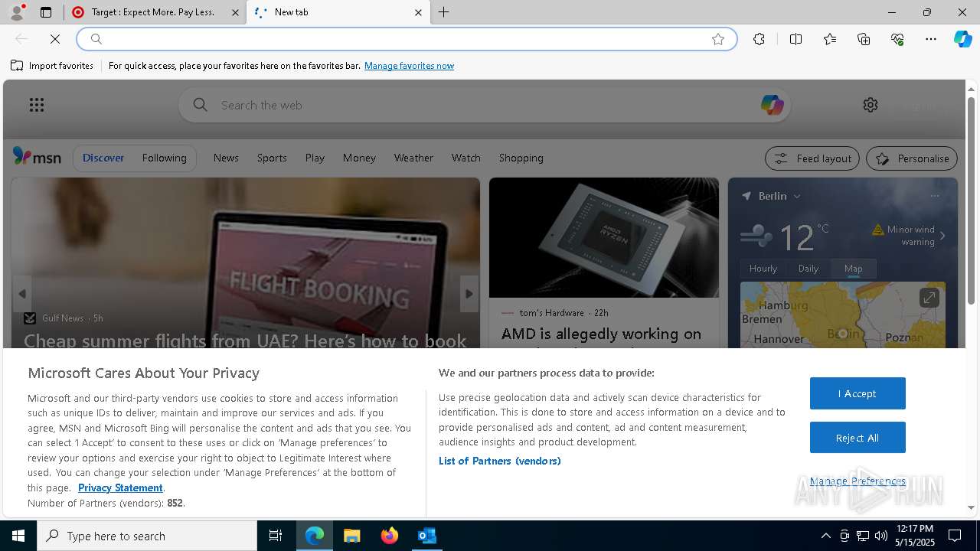Show the weather Map tab
The height and width of the screenshot is (551, 980).
(853, 268)
